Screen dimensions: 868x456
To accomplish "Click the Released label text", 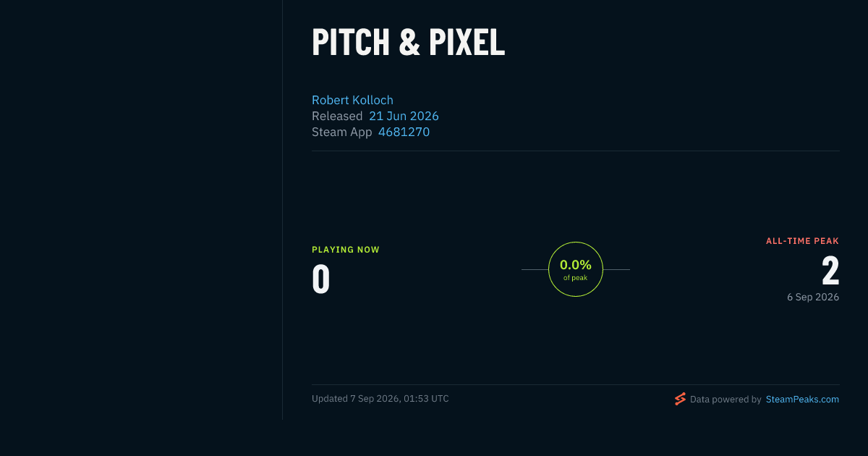I will tap(337, 116).
